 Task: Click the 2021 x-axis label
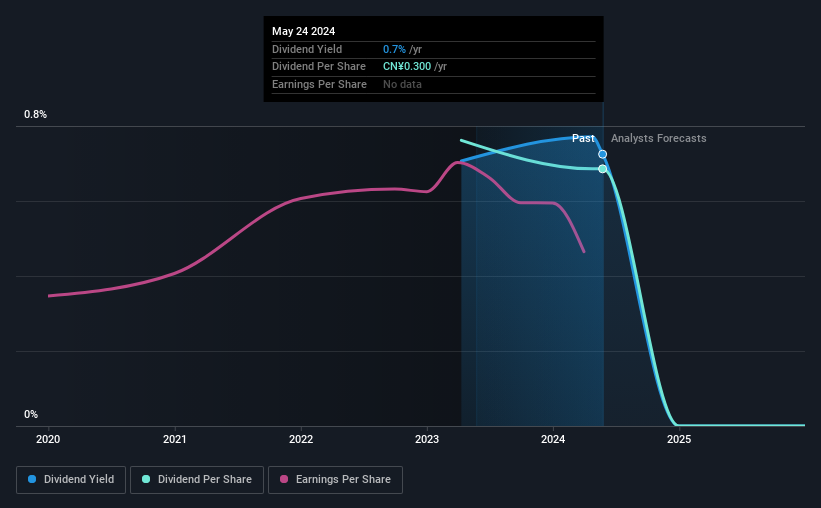pyautogui.click(x=174, y=439)
